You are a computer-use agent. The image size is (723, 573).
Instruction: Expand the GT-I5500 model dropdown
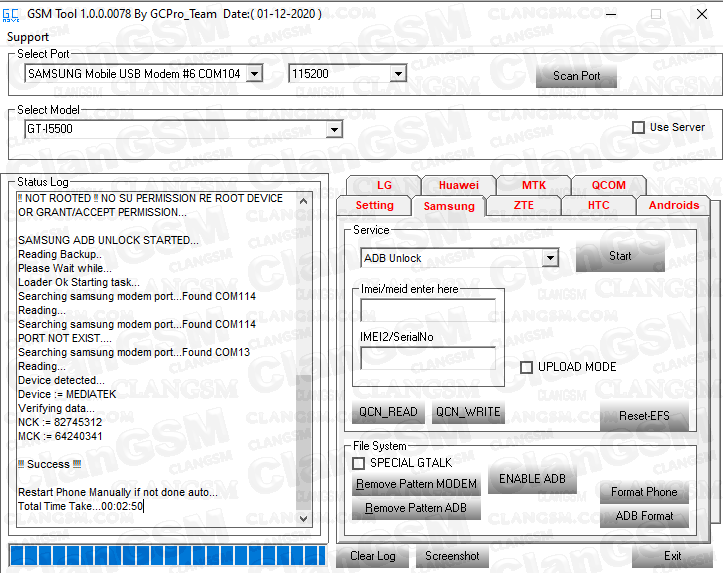pyautogui.click(x=334, y=129)
